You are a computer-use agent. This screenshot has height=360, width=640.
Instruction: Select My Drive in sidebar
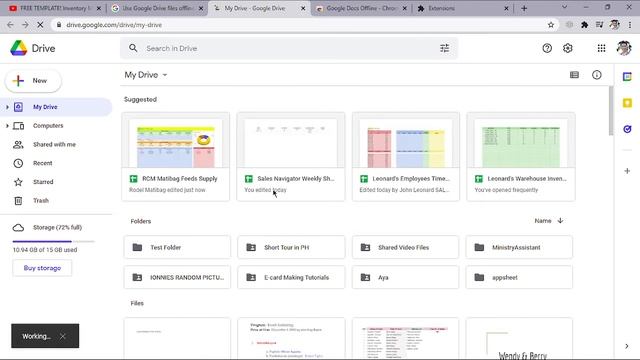[56, 107]
